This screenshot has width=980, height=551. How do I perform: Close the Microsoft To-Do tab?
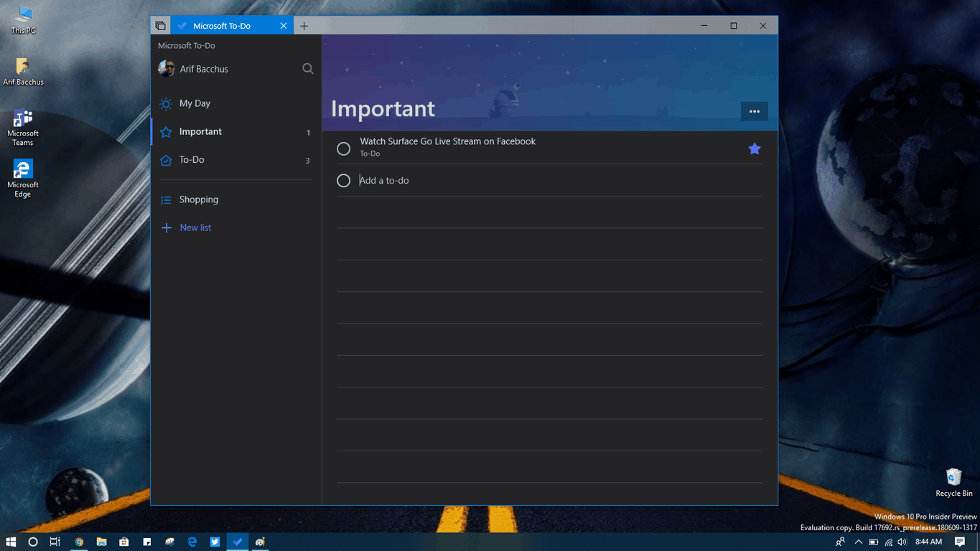(284, 26)
